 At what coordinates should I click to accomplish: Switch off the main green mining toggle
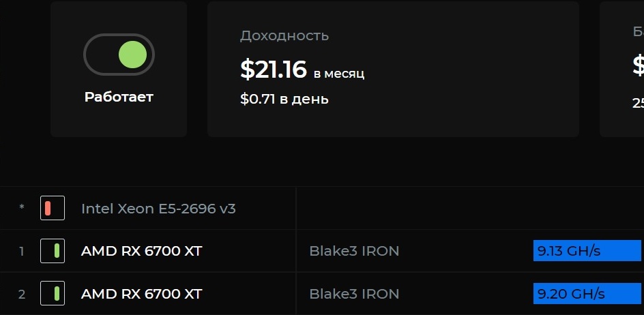[119, 55]
